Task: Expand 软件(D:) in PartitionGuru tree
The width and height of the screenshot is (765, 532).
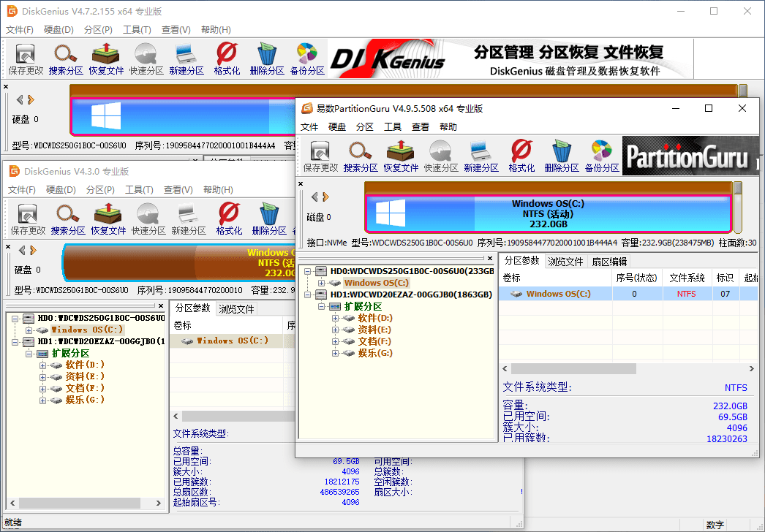Action: (335, 318)
